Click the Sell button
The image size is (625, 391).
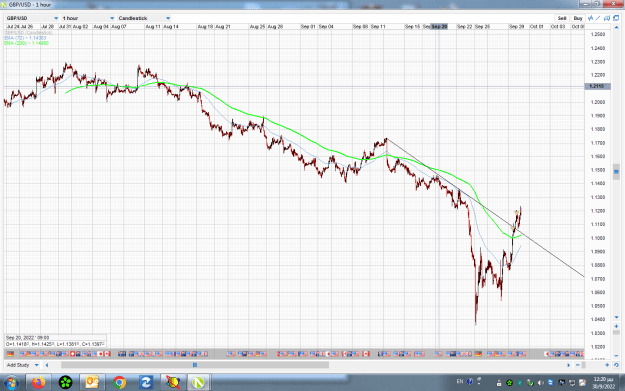562,18
